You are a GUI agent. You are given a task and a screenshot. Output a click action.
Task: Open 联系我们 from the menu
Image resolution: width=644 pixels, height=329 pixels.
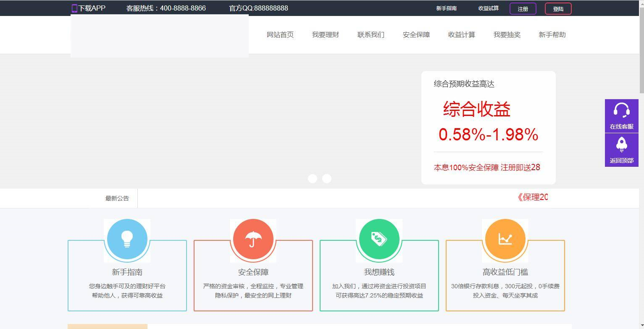pos(371,35)
